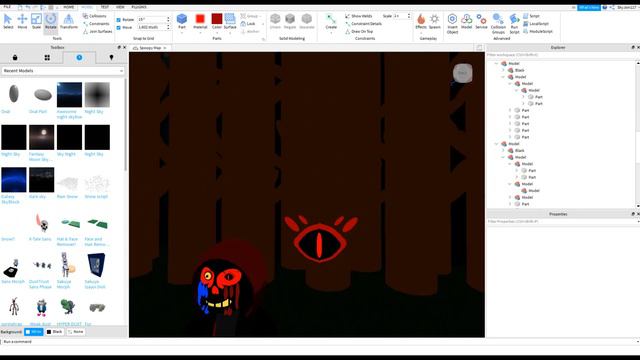Choose the Scale tool
Screen dimensions: 640x360
point(36,21)
